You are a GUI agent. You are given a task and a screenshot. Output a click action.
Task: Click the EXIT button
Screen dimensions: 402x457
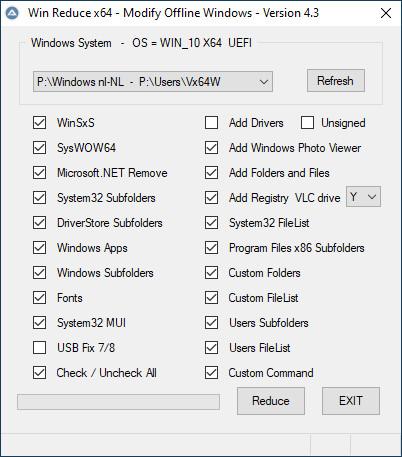coord(351,401)
